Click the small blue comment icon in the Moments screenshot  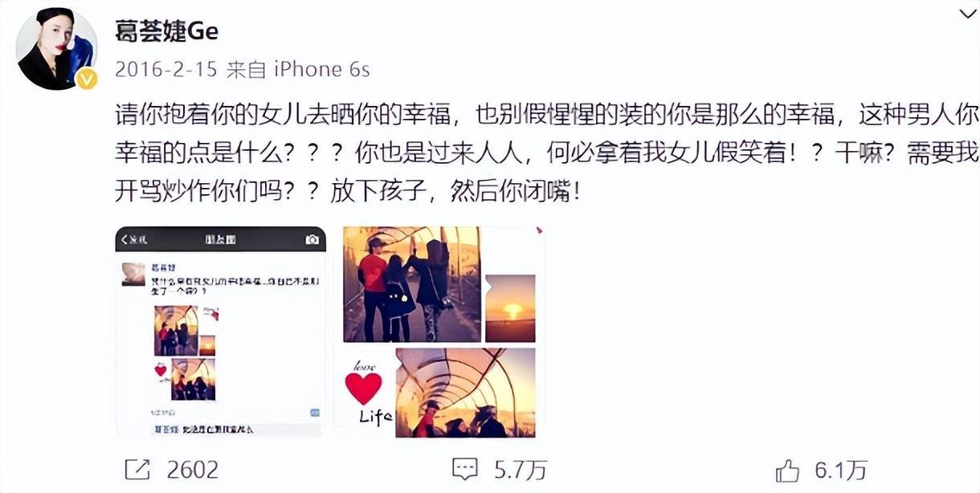[x=314, y=413]
